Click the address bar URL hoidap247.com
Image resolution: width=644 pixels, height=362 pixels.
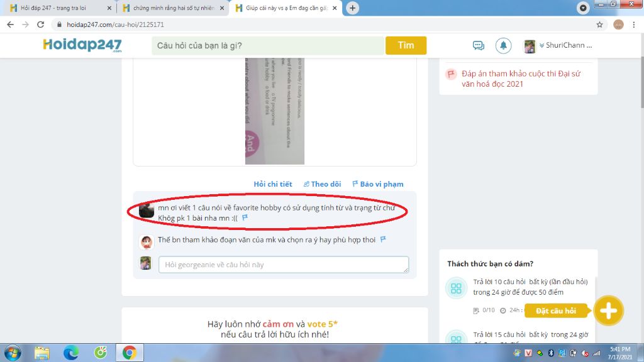(x=115, y=25)
